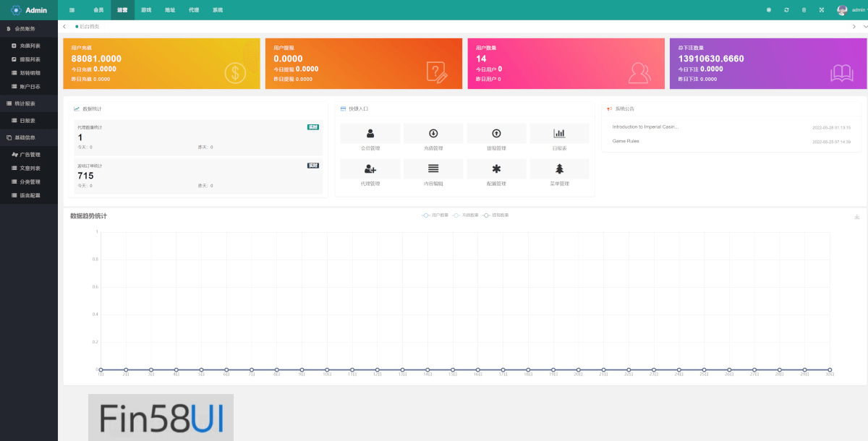Open 会员管理 quick entry icon
Image resolution: width=868 pixels, height=441 pixels.
click(x=370, y=134)
